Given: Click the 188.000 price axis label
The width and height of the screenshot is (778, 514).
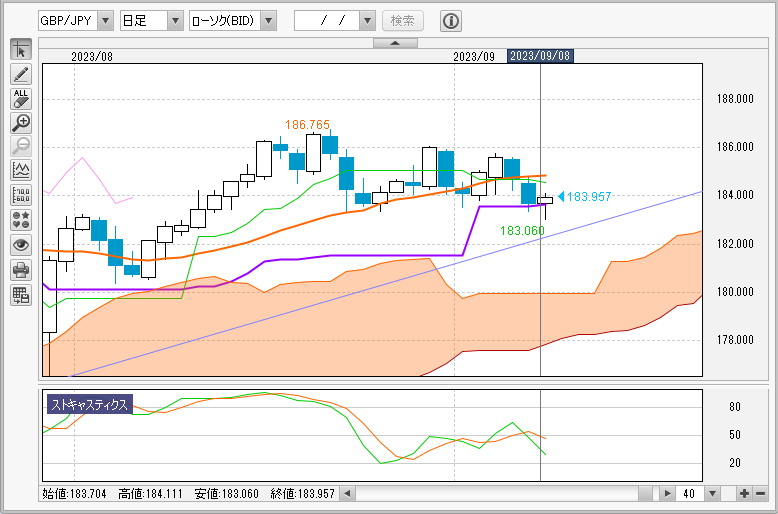Looking at the screenshot, I should (x=735, y=99).
